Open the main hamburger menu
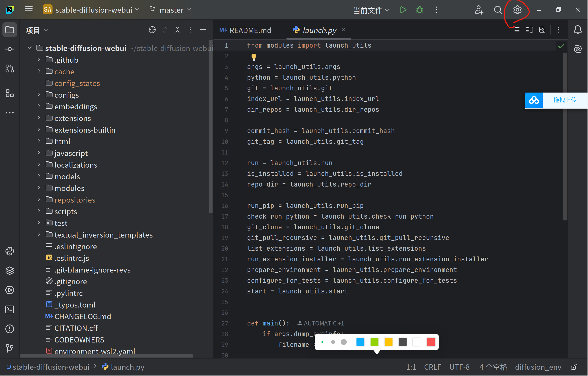The height and width of the screenshot is (376, 588). (x=29, y=10)
